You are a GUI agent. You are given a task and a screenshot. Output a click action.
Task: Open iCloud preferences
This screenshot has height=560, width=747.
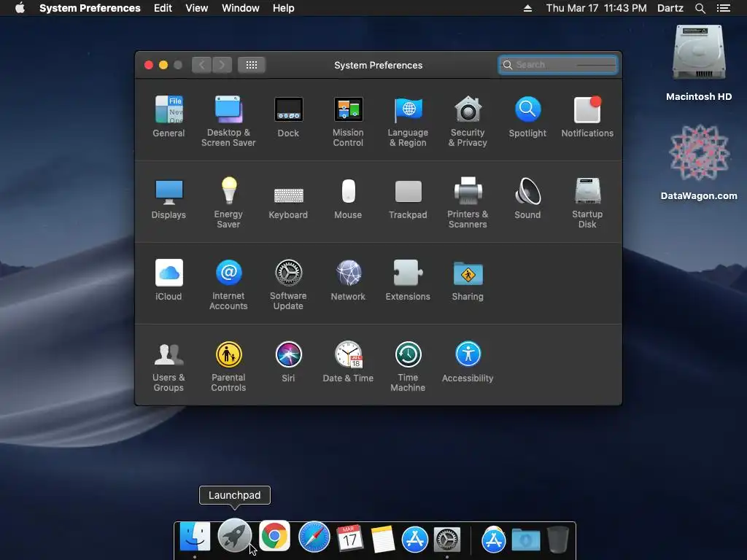169,280
